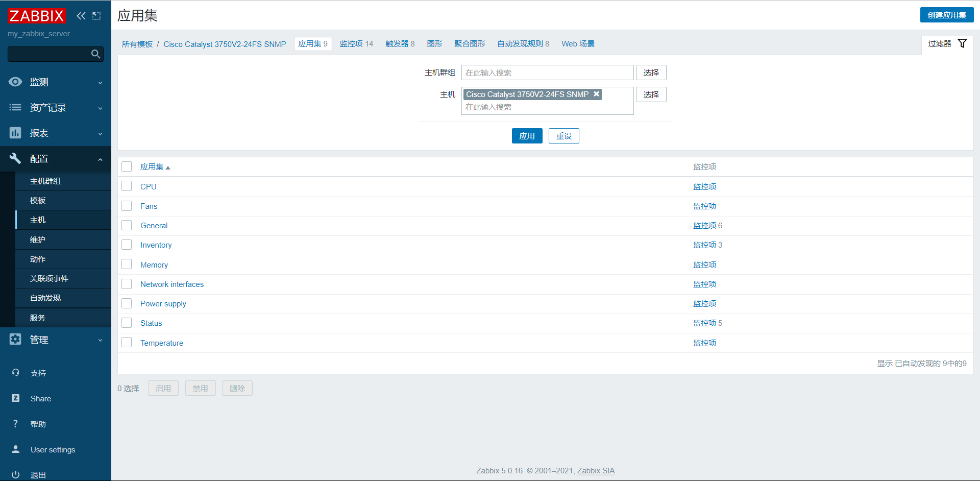Switch to the 触发器 8 tab
Image resolution: width=980 pixels, height=481 pixels.
400,44
